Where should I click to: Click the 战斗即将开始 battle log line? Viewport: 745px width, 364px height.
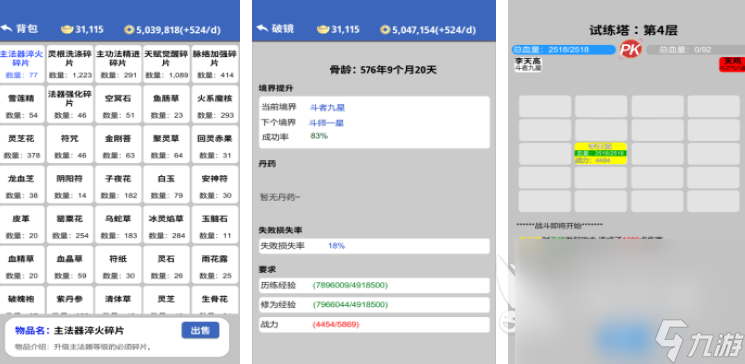(x=559, y=226)
